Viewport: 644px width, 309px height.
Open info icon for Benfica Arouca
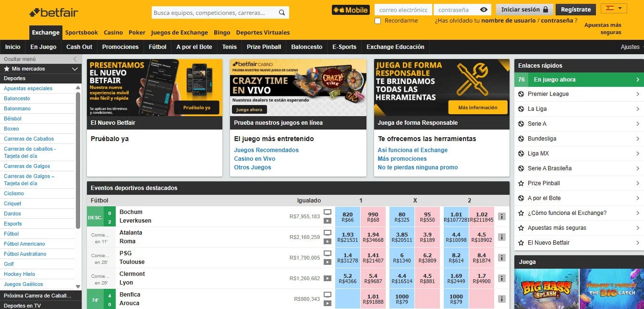point(501,299)
